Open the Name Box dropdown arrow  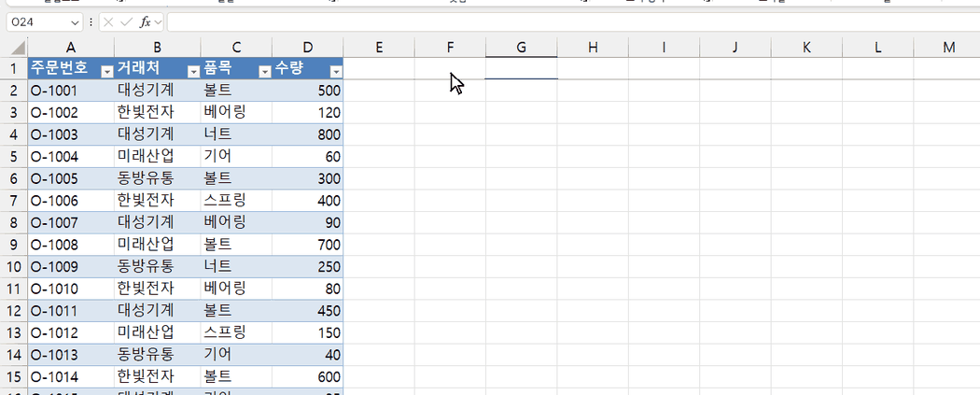pos(76,22)
